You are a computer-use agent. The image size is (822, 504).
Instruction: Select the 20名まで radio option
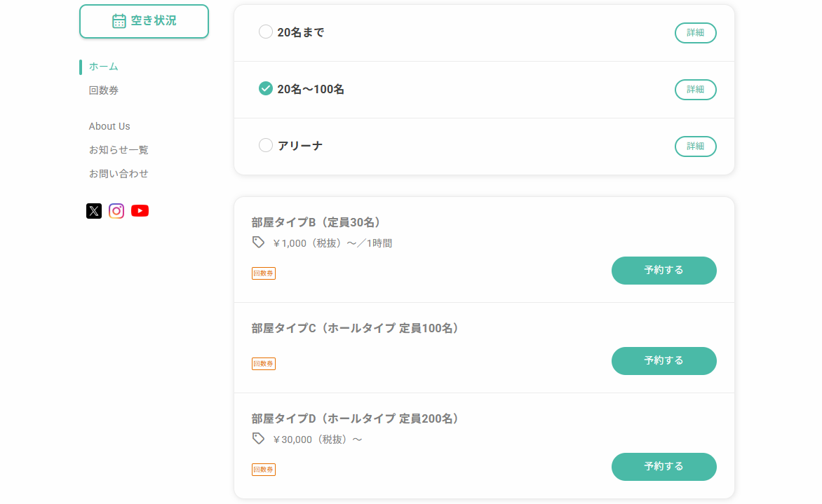(266, 32)
